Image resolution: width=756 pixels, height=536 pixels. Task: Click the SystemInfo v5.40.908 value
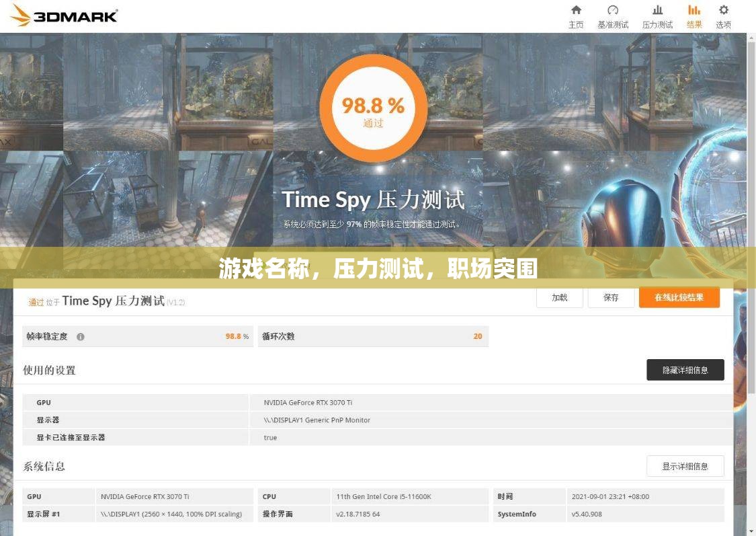pyautogui.click(x=587, y=514)
